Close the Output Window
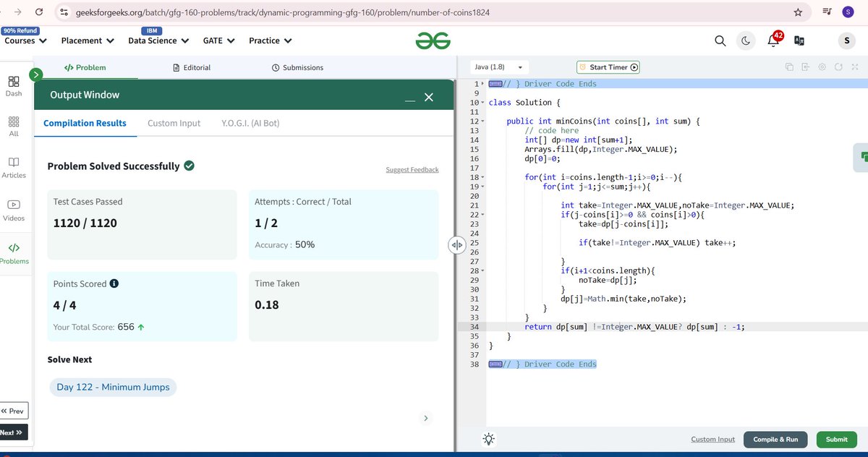Viewport: 868px width, 457px height. [428, 97]
